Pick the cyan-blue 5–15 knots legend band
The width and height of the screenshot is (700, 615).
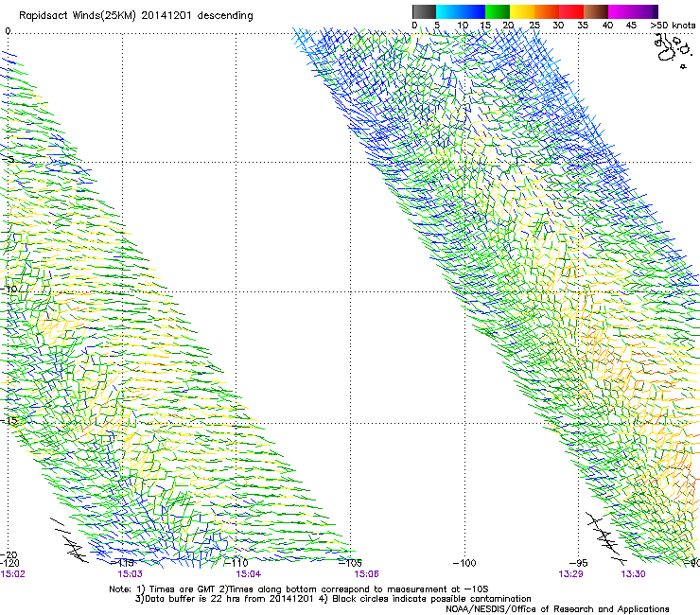461,11
